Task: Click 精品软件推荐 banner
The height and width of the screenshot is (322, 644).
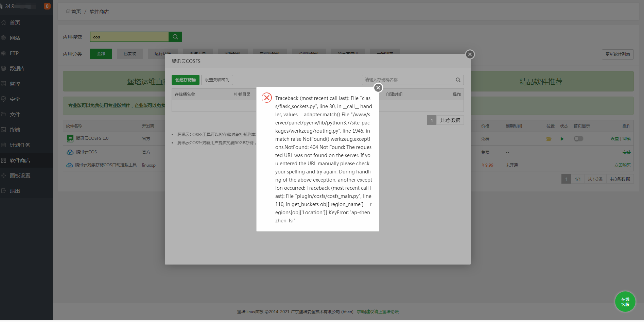Action: tap(541, 82)
